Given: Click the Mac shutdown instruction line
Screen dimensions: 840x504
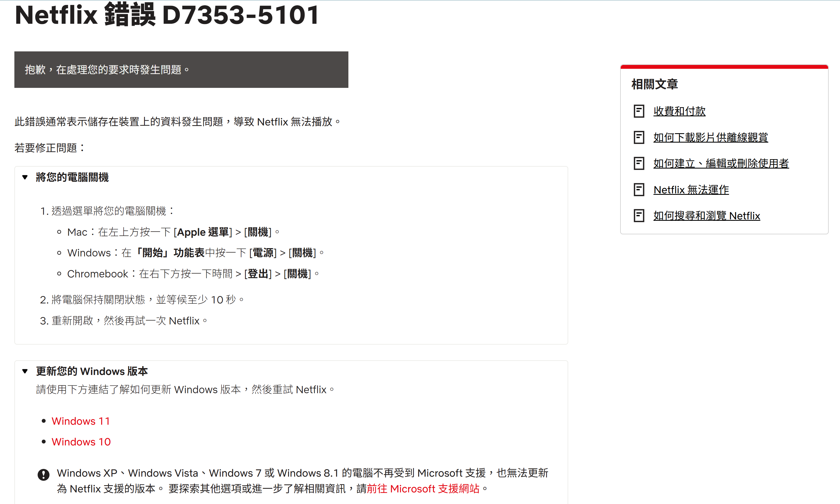Looking at the screenshot, I should pyautogui.click(x=173, y=232).
